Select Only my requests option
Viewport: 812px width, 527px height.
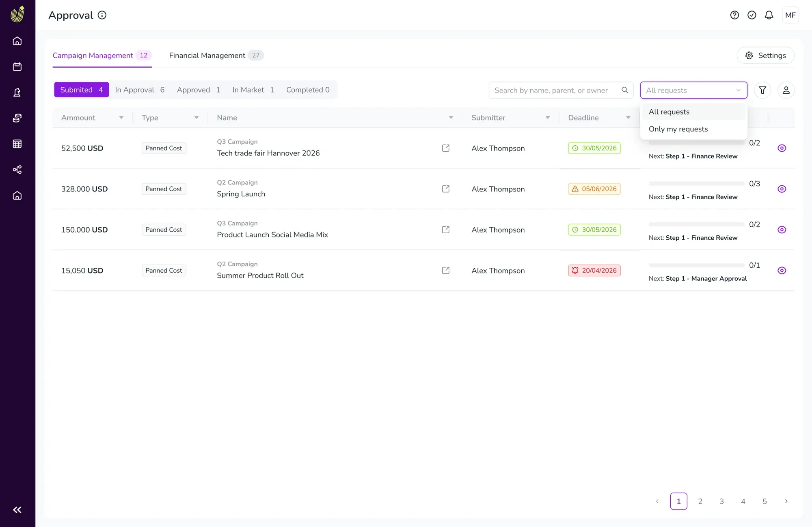point(694,129)
